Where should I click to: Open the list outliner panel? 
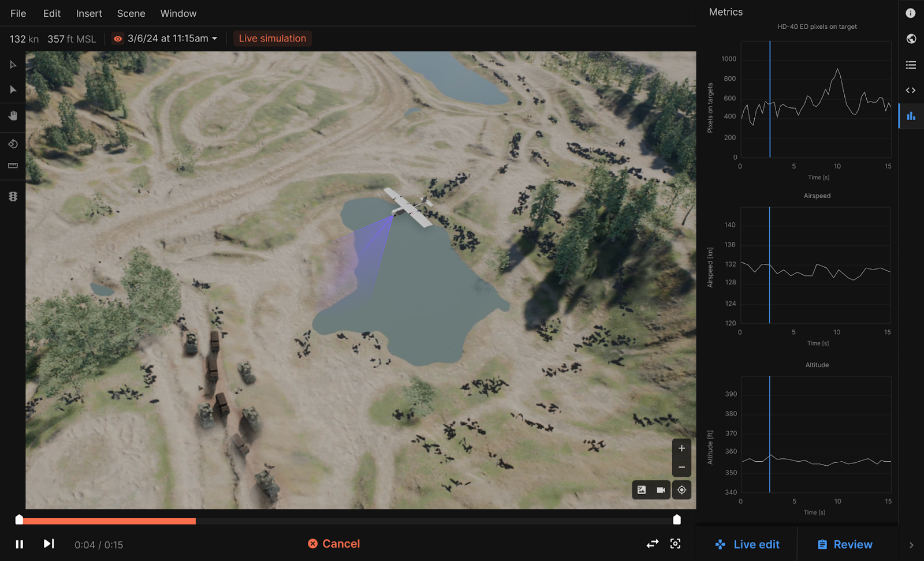pos(911,65)
